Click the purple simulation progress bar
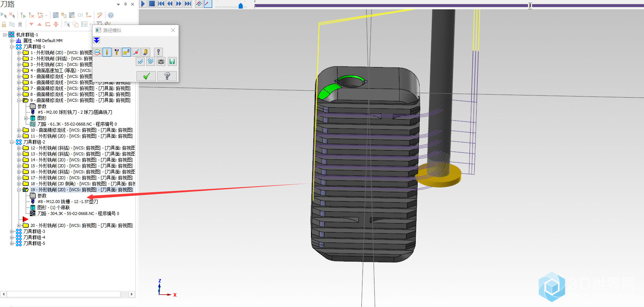644x307 pixels. click(x=449, y=6)
